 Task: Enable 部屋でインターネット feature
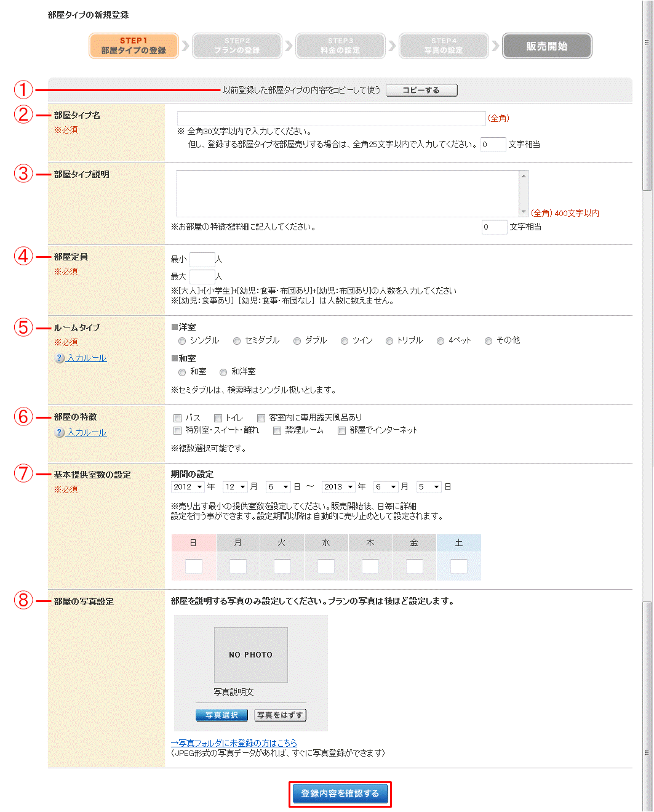pos(341,430)
